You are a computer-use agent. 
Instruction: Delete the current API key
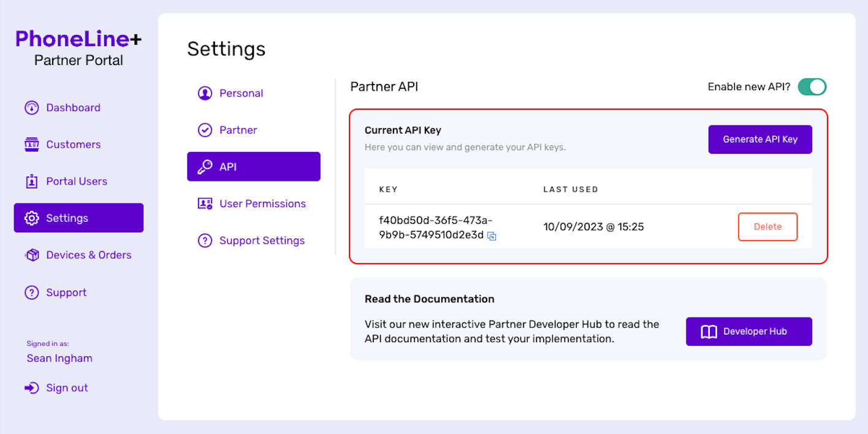coord(767,227)
